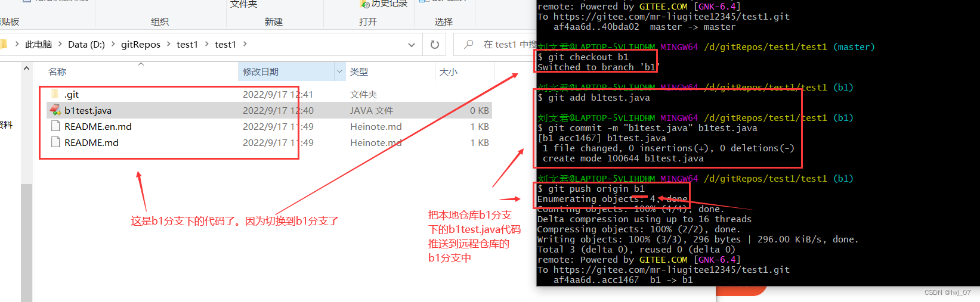Sort files by 类型 column
This screenshot has width=980, height=302.
(x=359, y=71)
